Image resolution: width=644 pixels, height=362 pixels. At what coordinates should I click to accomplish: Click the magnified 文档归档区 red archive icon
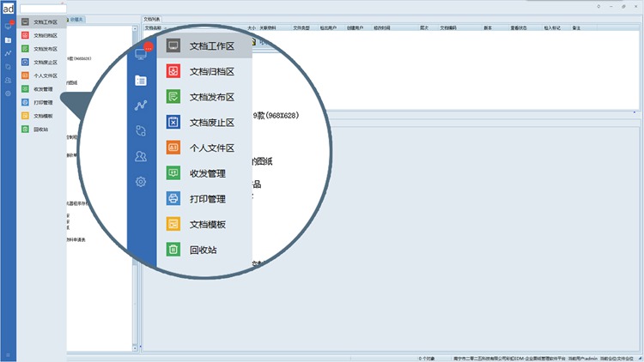173,71
